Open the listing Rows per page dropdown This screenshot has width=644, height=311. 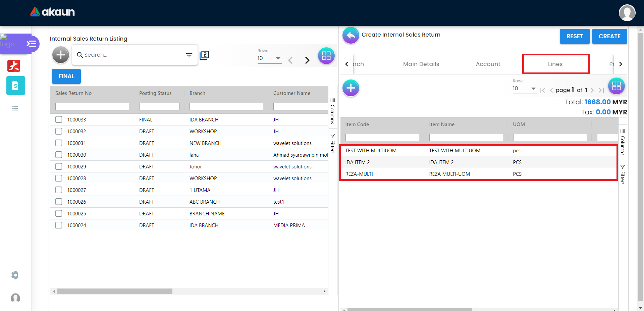(269, 58)
